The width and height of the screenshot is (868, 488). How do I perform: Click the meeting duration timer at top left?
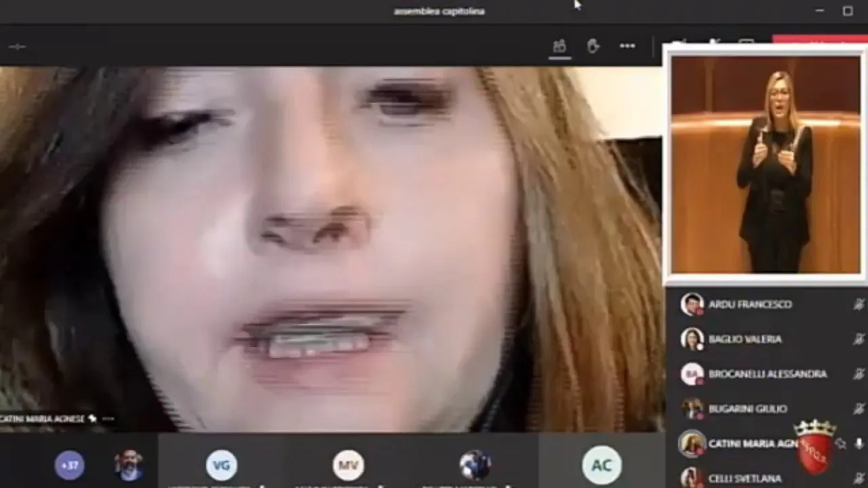pos(17,47)
